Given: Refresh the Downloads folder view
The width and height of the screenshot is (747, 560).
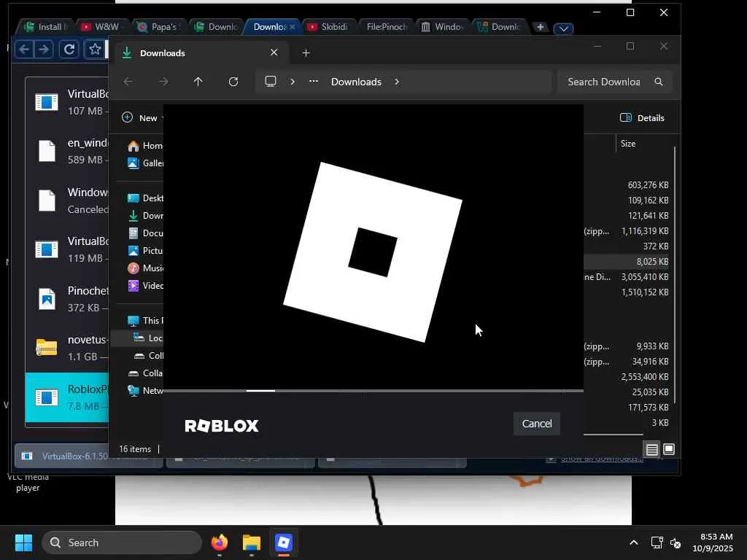Looking at the screenshot, I should [x=233, y=82].
